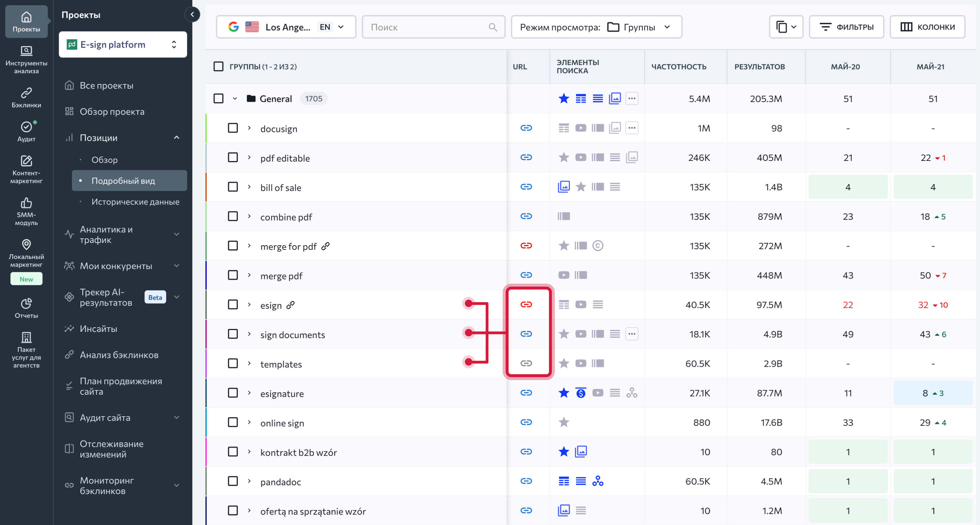Click the МАЙ-21 value 8 cell for esignature
This screenshot has height=525, width=980.
(933, 393)
